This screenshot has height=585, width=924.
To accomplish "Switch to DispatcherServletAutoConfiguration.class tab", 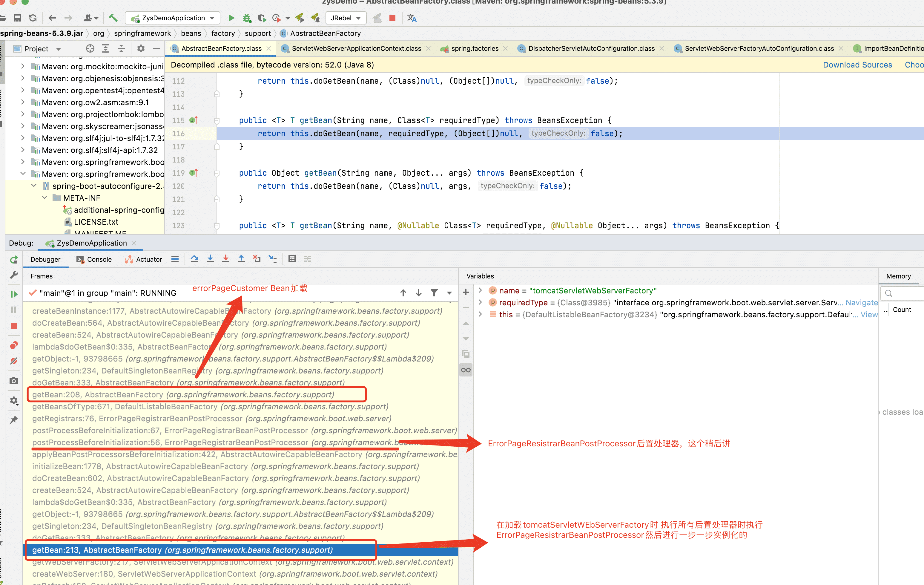I will click(x=591, y=48).
